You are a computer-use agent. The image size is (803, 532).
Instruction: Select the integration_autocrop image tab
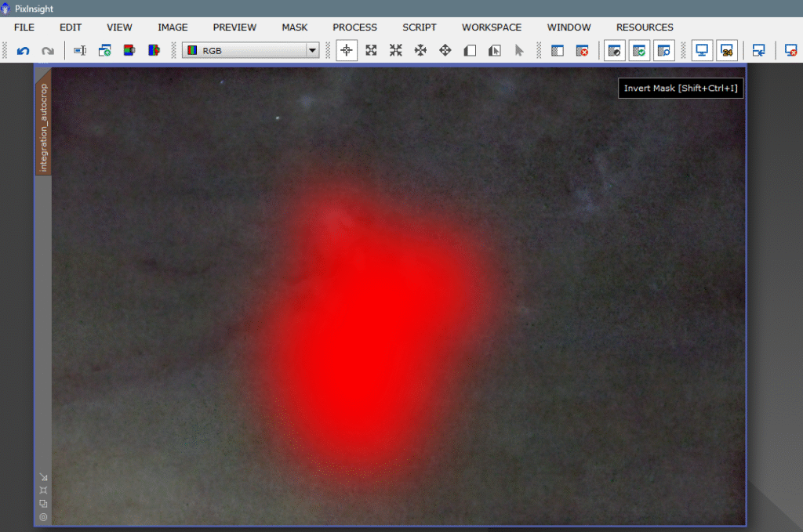tap(44, 127)
